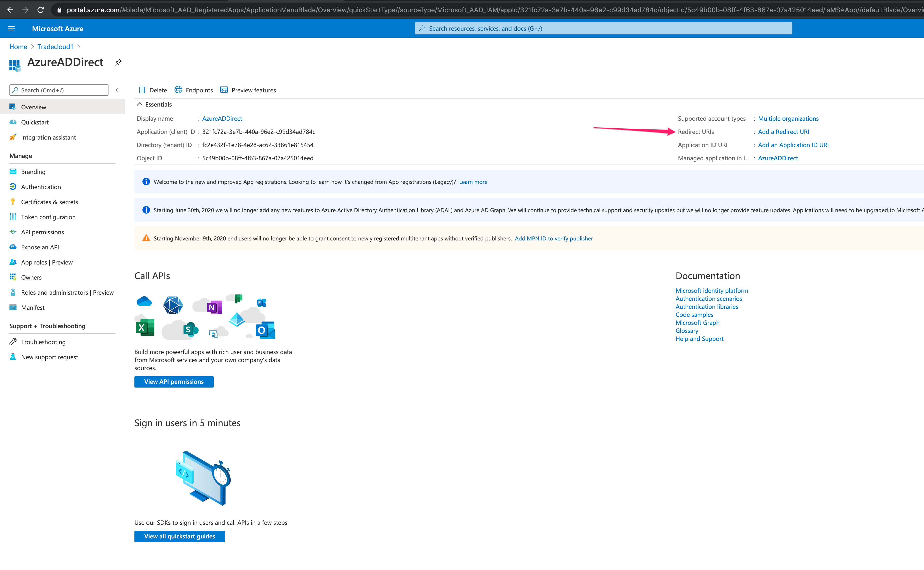Click the sidebar Search (Cmd+/) field
This screenshot has height=570, width=924.
tap(59, 90)
